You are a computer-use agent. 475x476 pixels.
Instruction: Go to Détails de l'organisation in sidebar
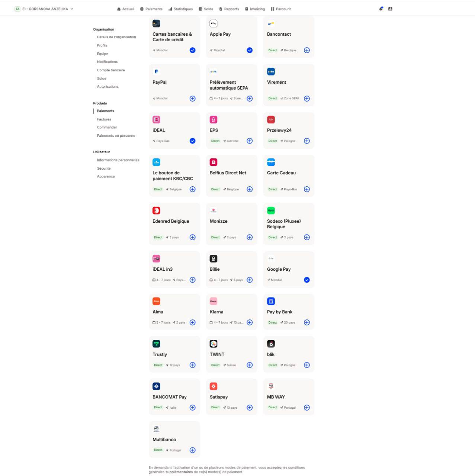pos(116,37)
